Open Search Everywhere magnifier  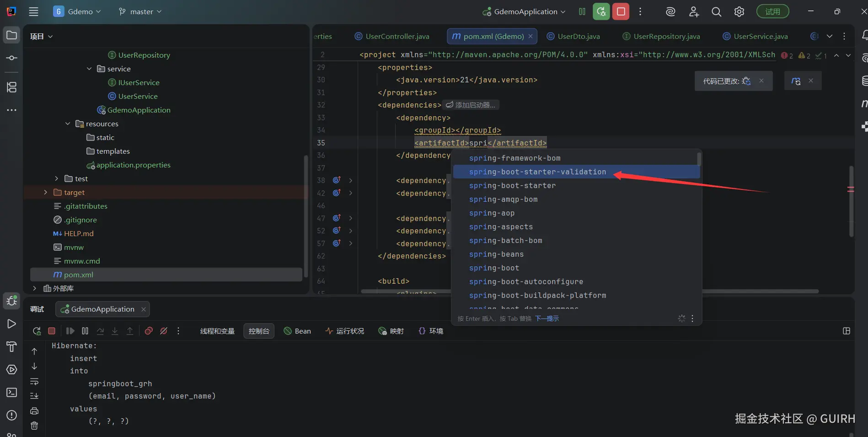pos(717,11)
